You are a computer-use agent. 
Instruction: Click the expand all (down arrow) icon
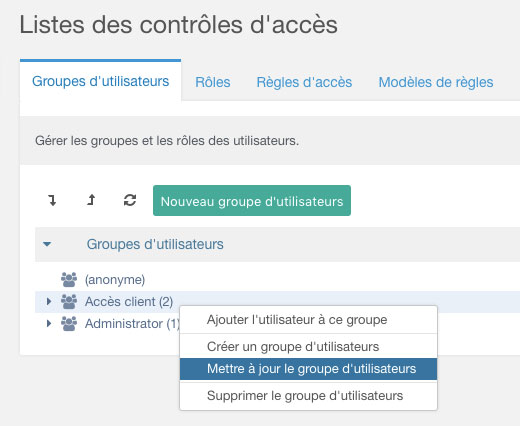pyautogui.click(x=52, y=200)
